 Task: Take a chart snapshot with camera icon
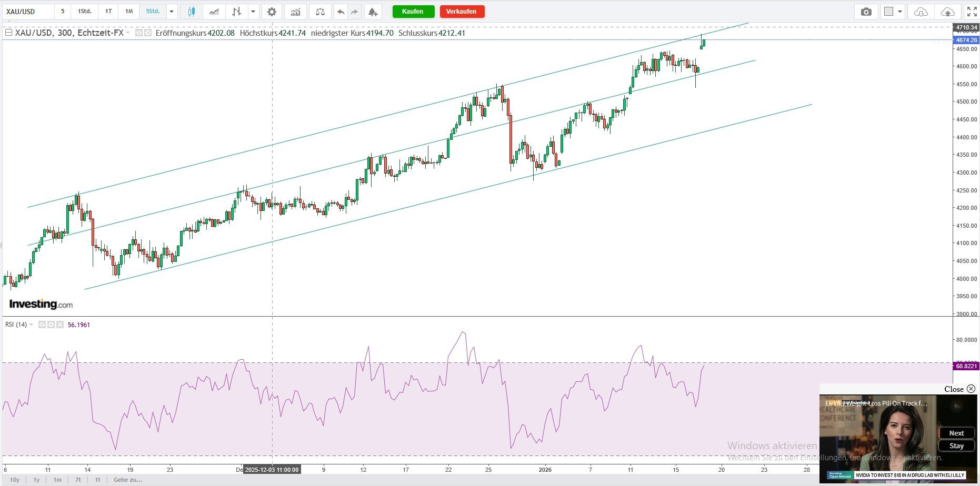pos(866,12)
